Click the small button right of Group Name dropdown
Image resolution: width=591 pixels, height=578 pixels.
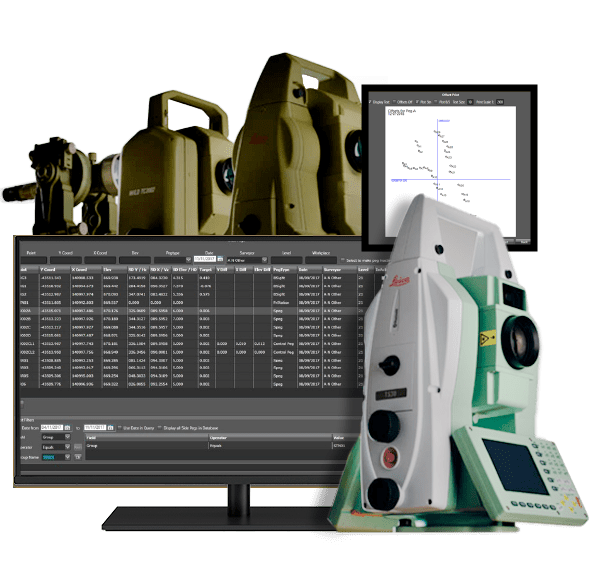[x=78, y=457]
